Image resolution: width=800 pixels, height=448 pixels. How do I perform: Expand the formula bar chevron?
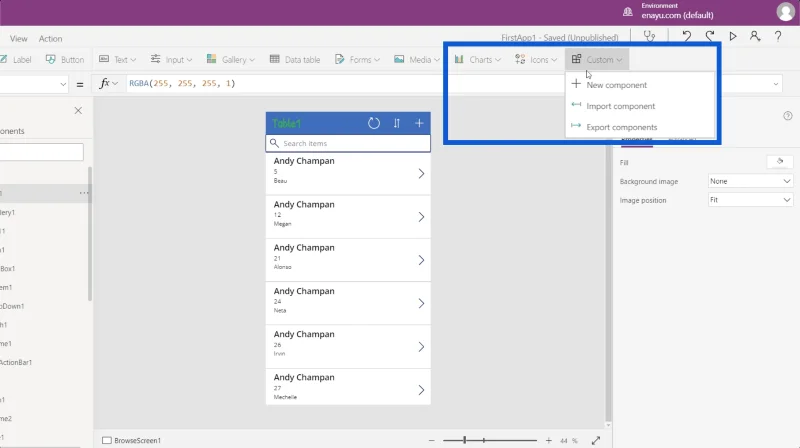[x=776, y=84]
